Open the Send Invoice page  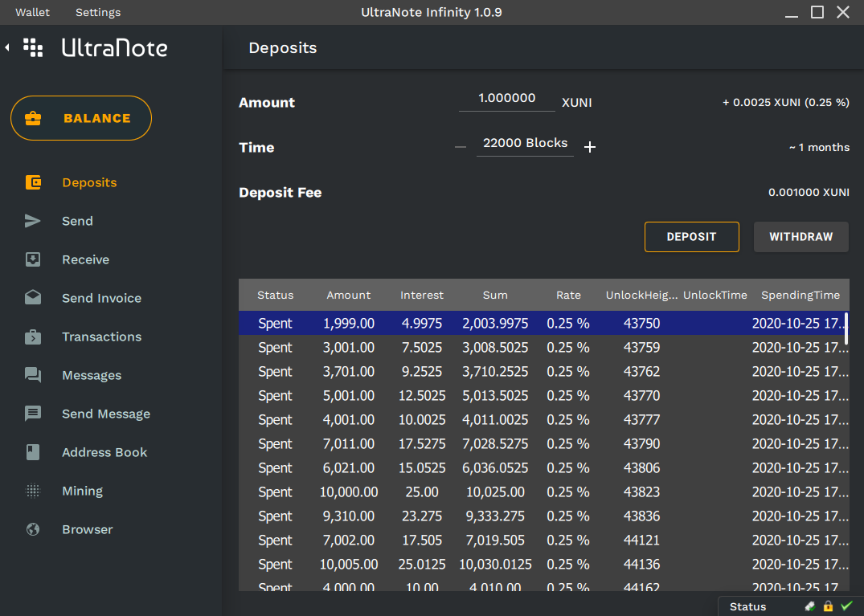[101, 298]
